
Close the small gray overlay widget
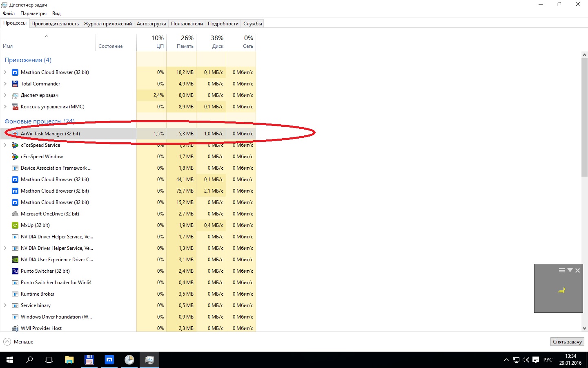coord(577,270)
